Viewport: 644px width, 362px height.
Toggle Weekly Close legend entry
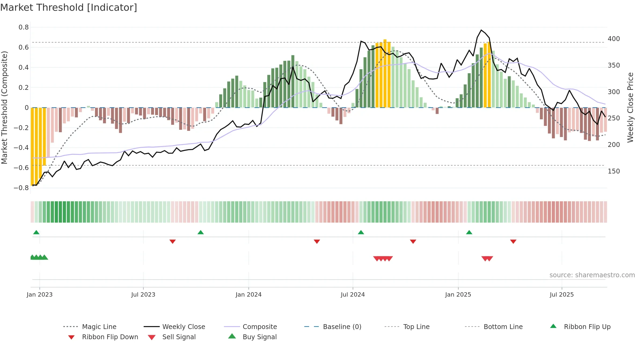click(174, 327)
